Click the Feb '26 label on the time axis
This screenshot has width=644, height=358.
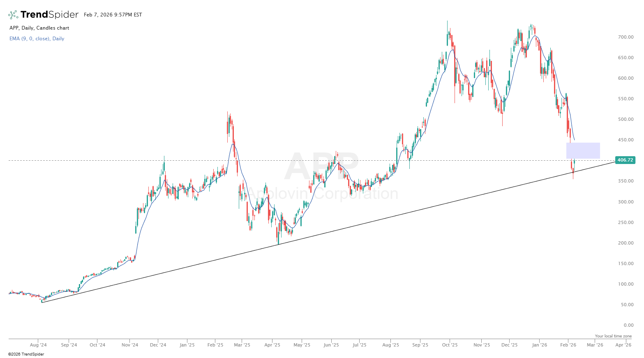coord(568,345)
